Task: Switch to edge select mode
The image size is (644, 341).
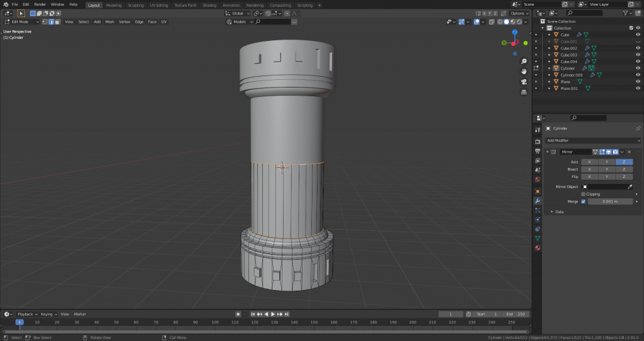Action: [51, 22]
